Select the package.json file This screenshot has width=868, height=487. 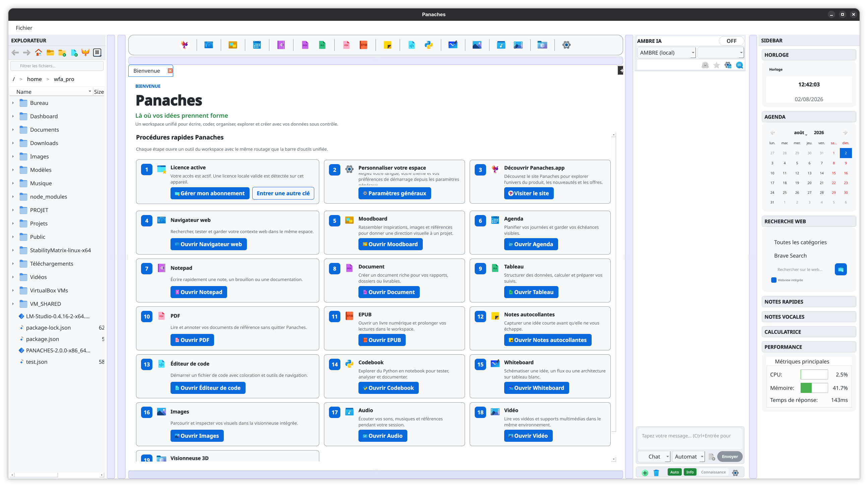43,339
